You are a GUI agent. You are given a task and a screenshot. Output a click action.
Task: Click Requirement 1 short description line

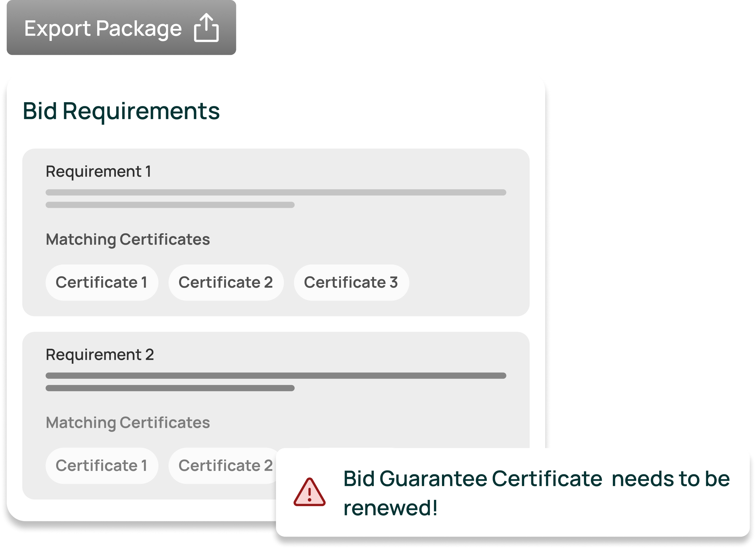[x=170, y=205]
